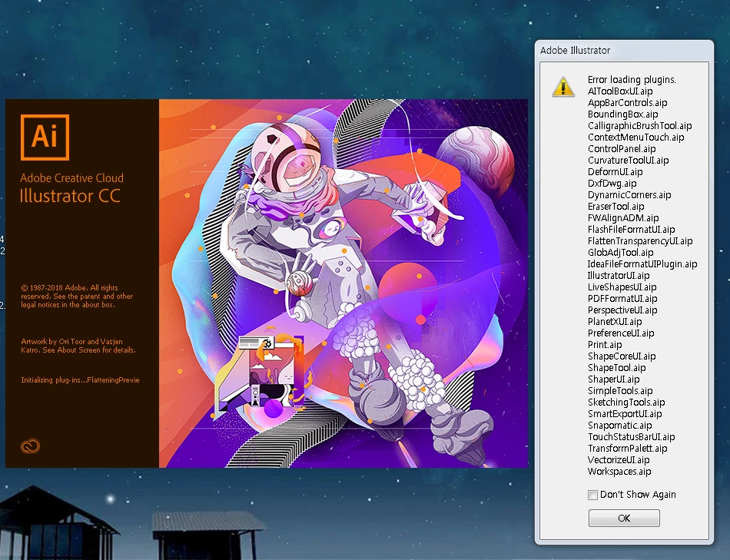Screen dimensions: 730x560
Task: Select the Snapomatic.aip entry
Action: [619, 426]
